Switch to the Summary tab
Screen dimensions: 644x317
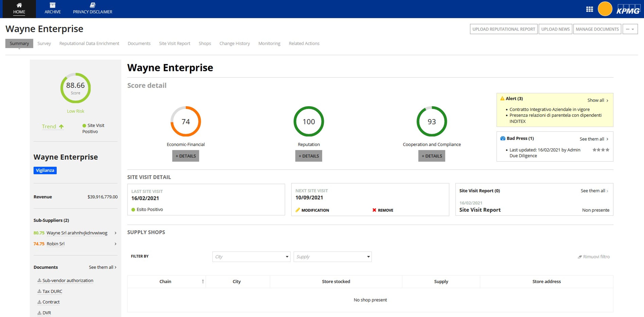coord(19,43)
